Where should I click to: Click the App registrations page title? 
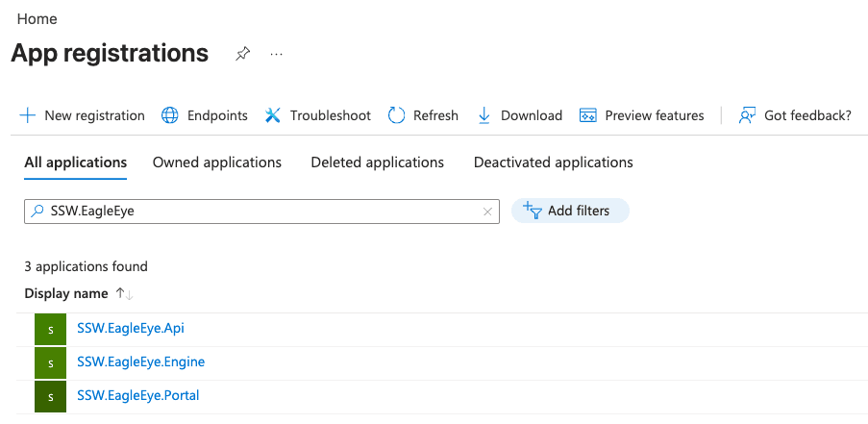coord(110,53)
